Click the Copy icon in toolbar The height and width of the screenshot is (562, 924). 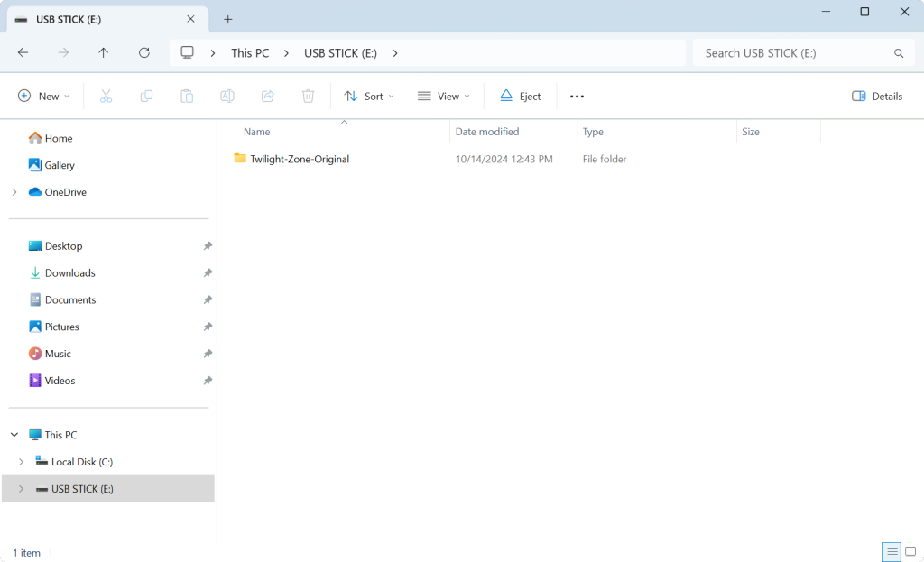point(146,96)
